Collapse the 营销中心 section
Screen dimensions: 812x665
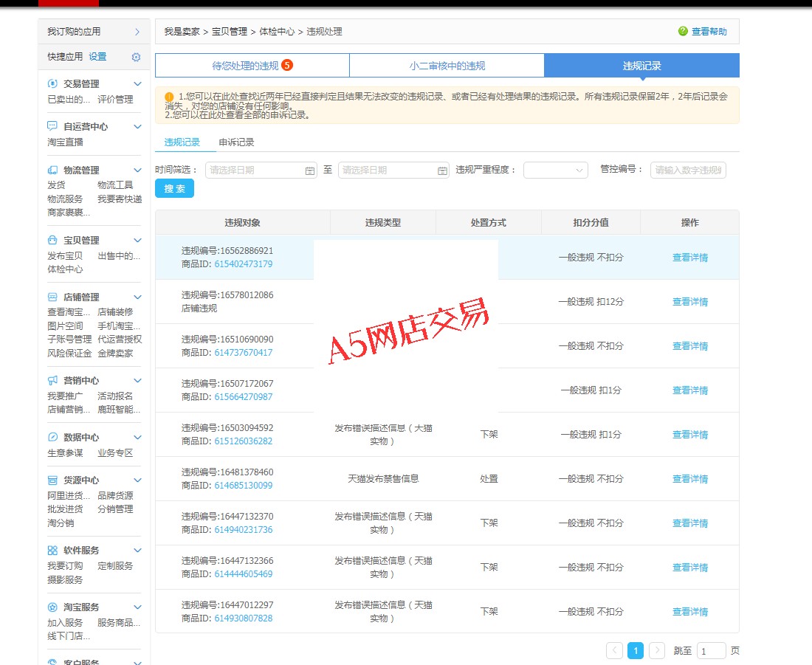pyautogui.click(x=138, y=380)
